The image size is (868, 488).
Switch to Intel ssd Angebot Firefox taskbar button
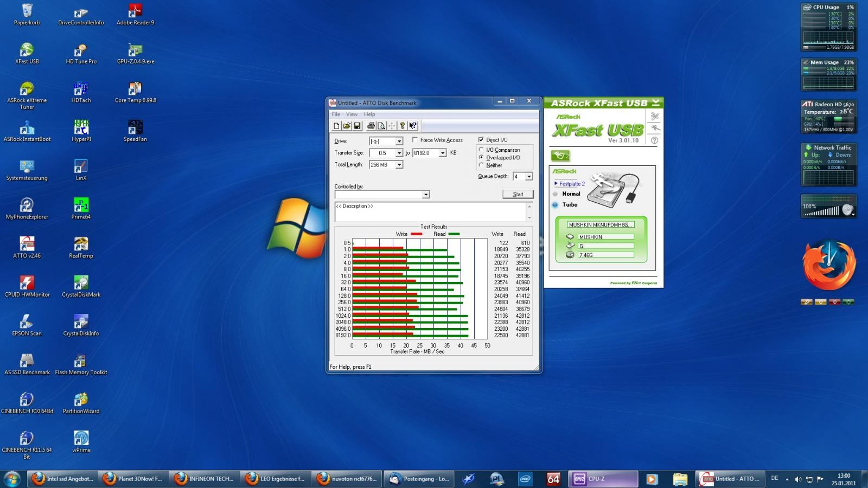(62, 479)
